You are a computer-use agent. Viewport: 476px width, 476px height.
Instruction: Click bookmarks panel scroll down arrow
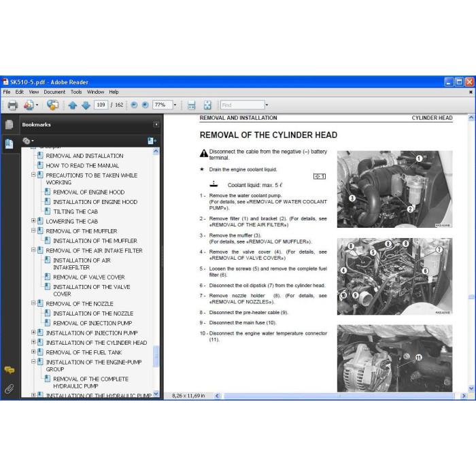(x=156, y=394)
